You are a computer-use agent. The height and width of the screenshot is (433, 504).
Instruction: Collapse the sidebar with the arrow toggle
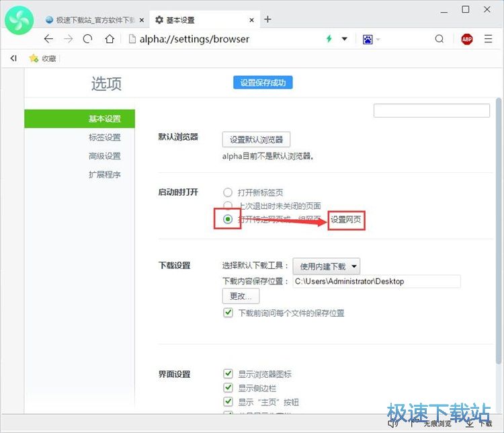point(13,58)
